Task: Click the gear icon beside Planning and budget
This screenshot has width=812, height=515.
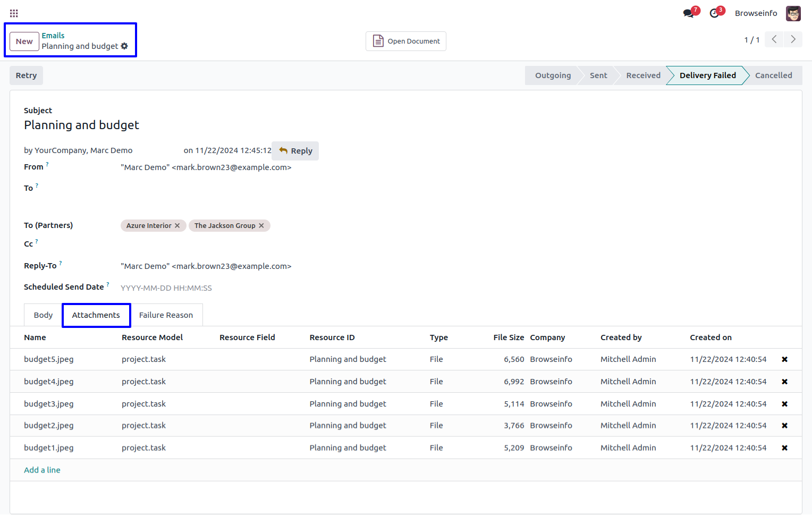Action: pos(124,46)
